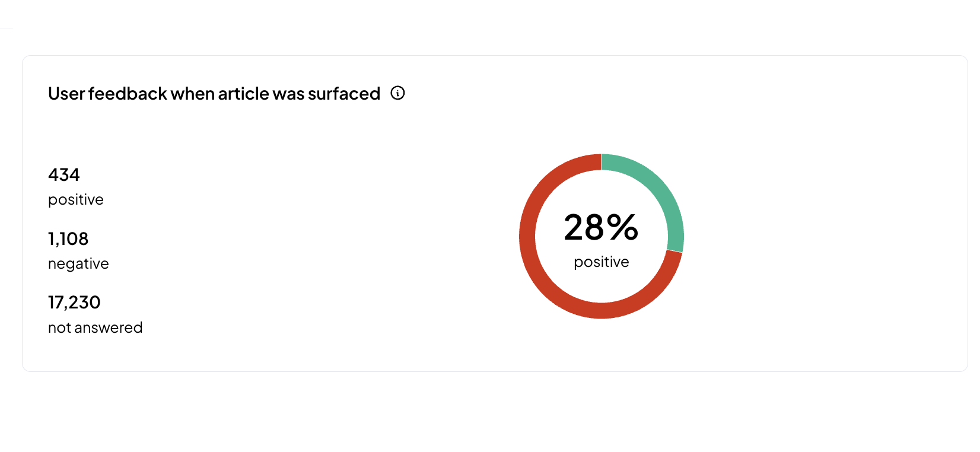Click the 1,108 negative count
Image resolution: width=980 pixels, height=452 pixels.
click(x=68, y=239)
